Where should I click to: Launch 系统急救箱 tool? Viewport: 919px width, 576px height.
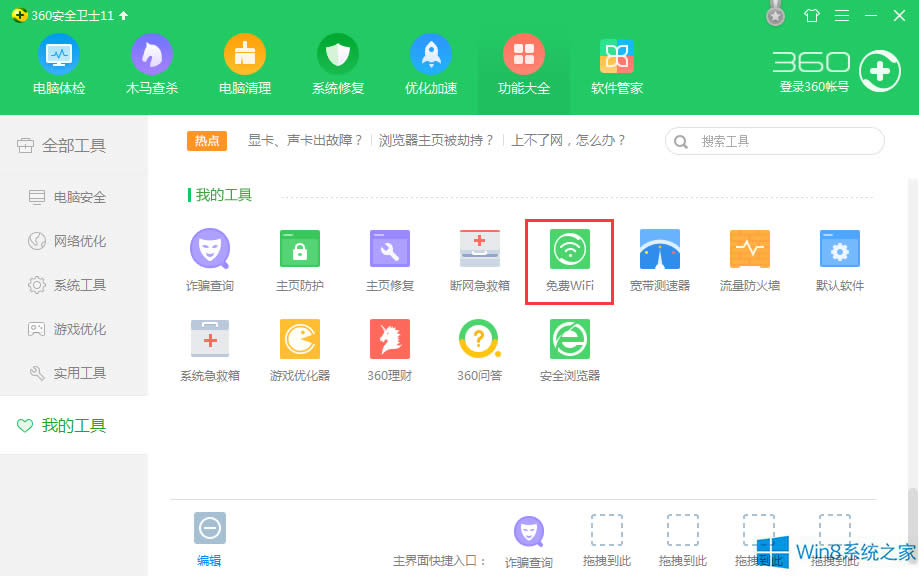coord(210,350)
